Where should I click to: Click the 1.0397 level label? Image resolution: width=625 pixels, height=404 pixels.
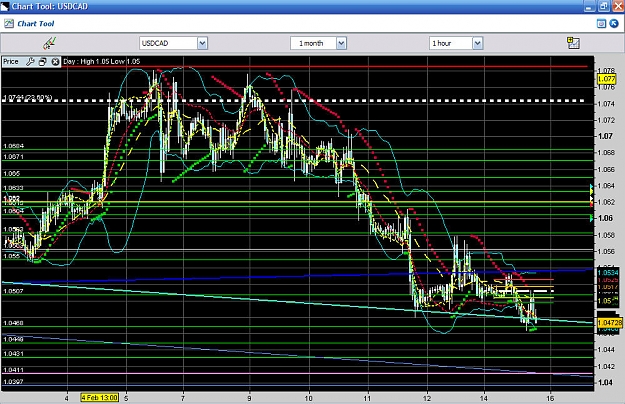pos(13,382)
